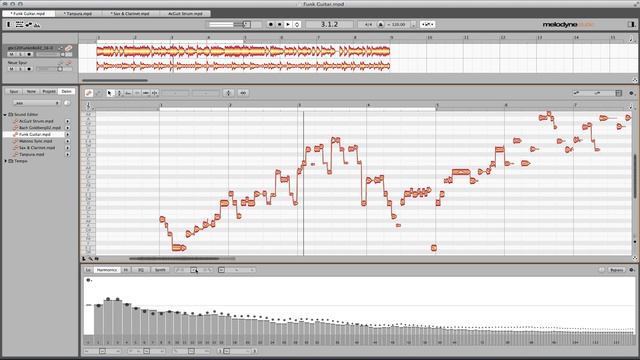Mute the Neue Spur track
Image resolution: width=640 pixels, height=360 pixels.
[x=11, y=69]
